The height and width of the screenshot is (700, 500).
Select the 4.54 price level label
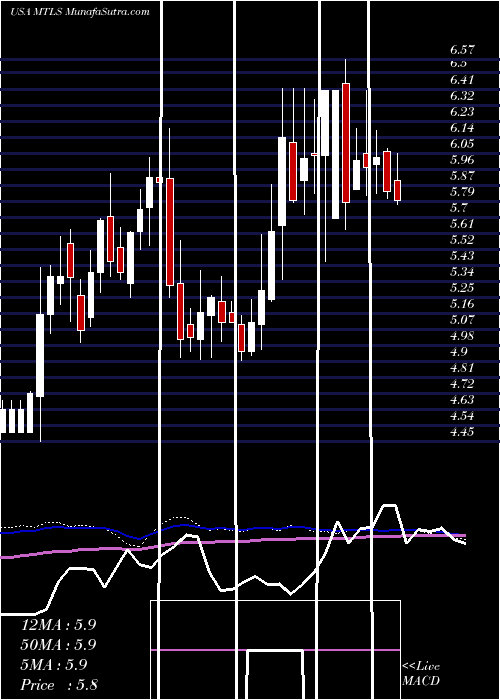(462, 416)
